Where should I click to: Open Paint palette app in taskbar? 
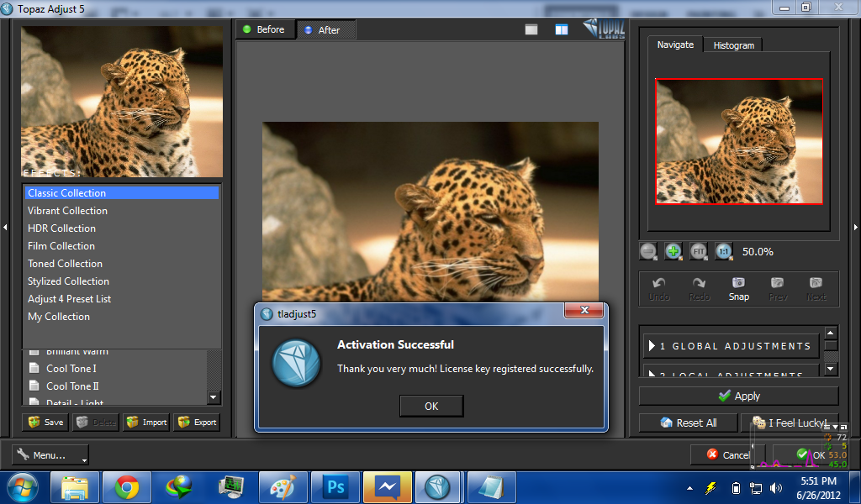[283, 487]
